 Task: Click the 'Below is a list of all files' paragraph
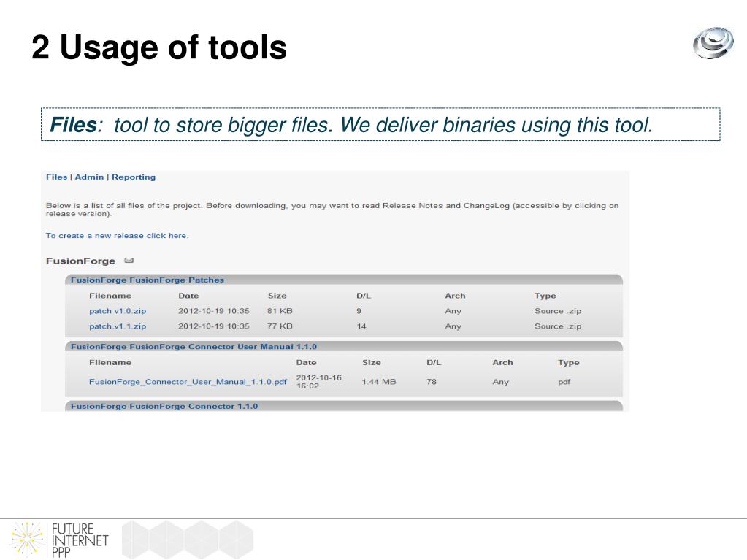pyautogui.click(x=332, y=210)
